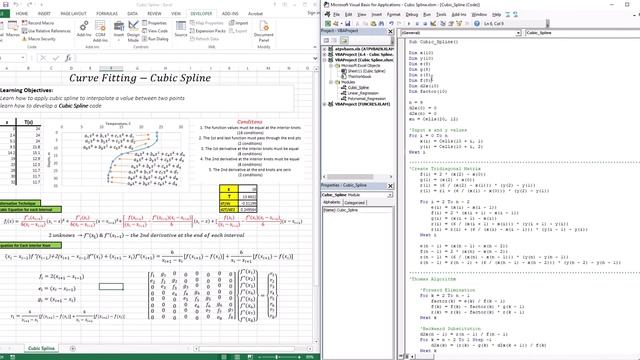Close the Properties - Cubic_Spline pane
Viewport: 640px width, 360px height.
pyautogui.click(x=390, y=186)
